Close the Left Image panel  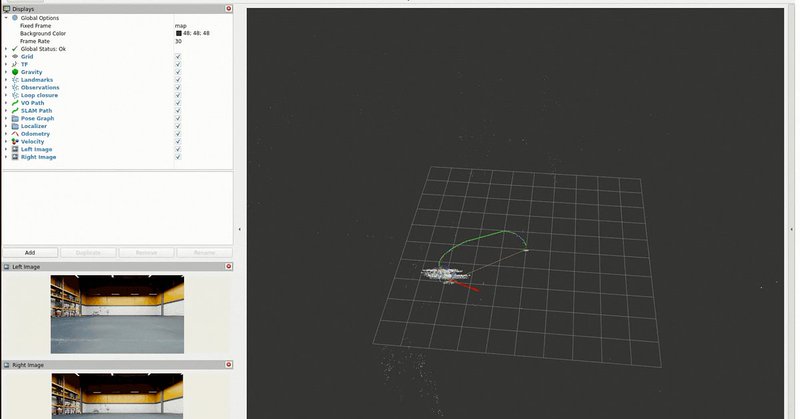(229, 266)
